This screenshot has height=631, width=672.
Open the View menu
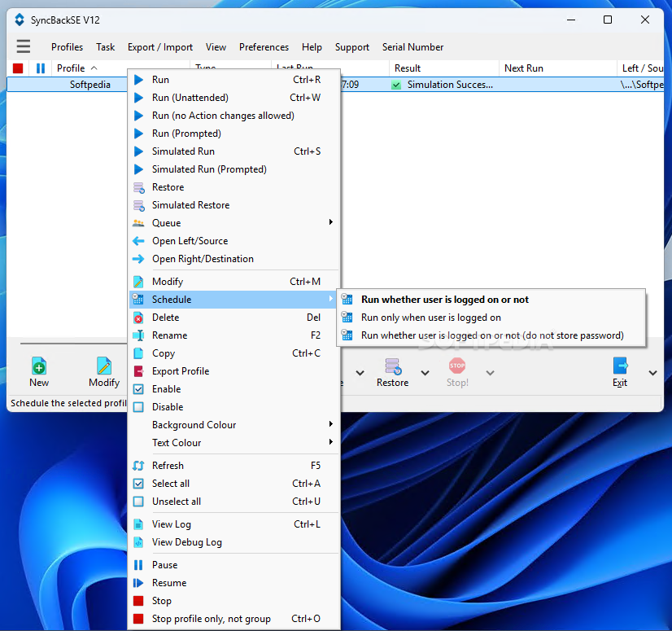pos(216,46)
